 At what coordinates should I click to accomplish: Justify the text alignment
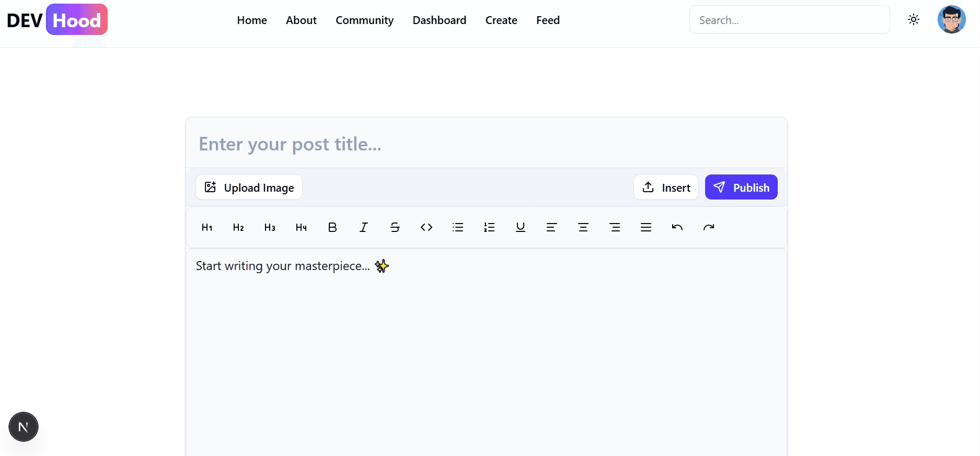(x=646, y=227)
